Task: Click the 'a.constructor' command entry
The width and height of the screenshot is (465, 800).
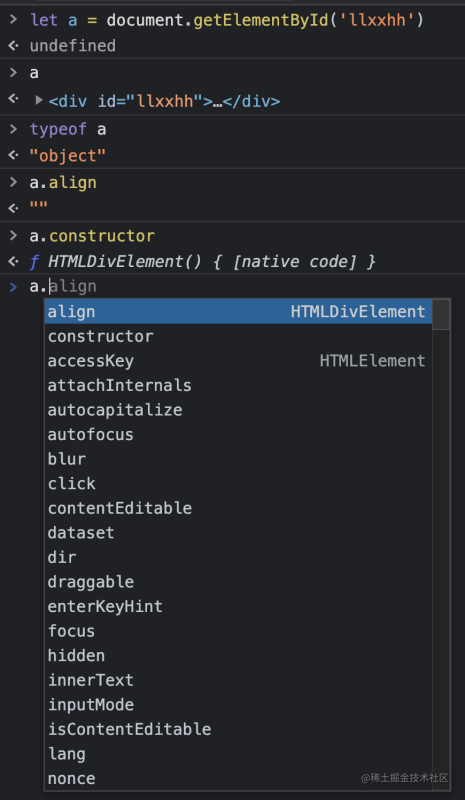Action: point(92,236)
